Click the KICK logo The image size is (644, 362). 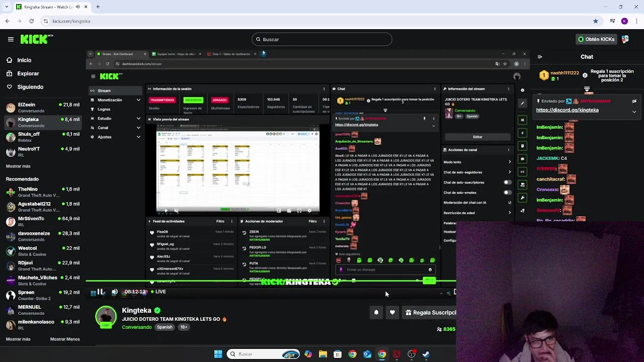(37, 39)
